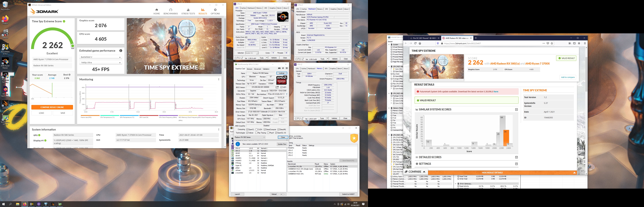Collapse Similar Systems Scores section

(516, 110)
